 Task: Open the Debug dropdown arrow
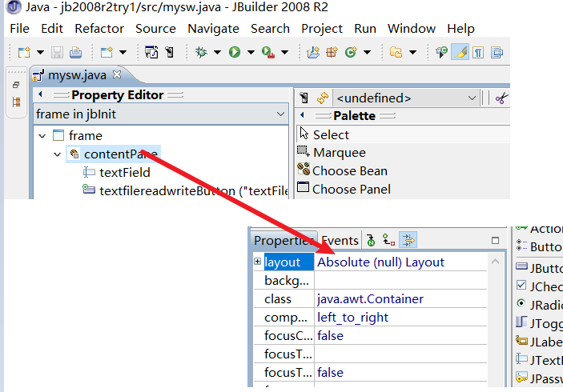pos(217,52)
